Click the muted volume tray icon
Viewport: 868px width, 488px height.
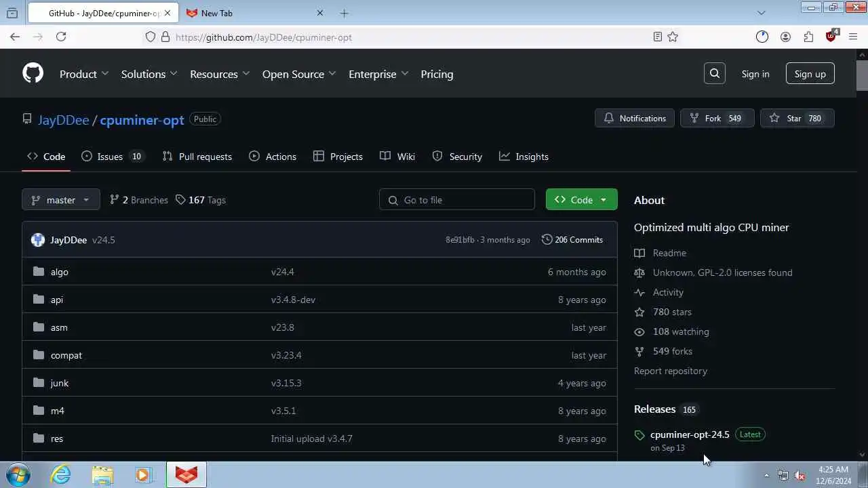(800, 475)
